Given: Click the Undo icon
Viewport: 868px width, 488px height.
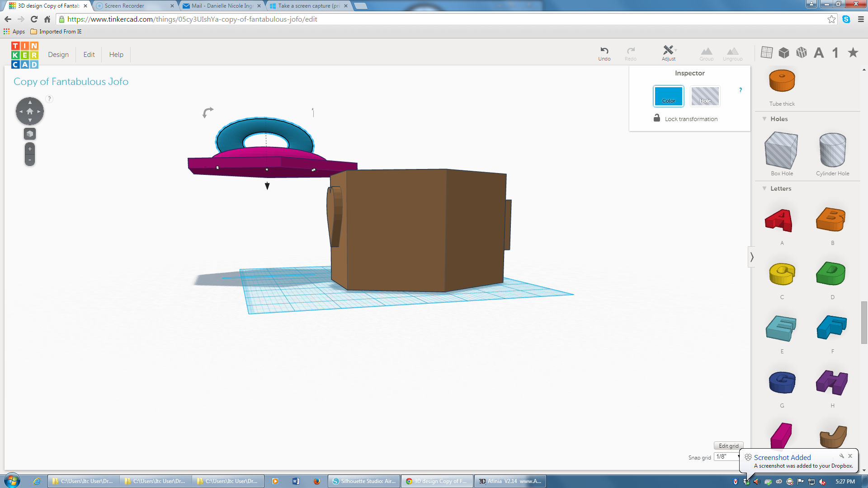Looking at the screenshot, I should pyautogui.click(x=604, y=53).
